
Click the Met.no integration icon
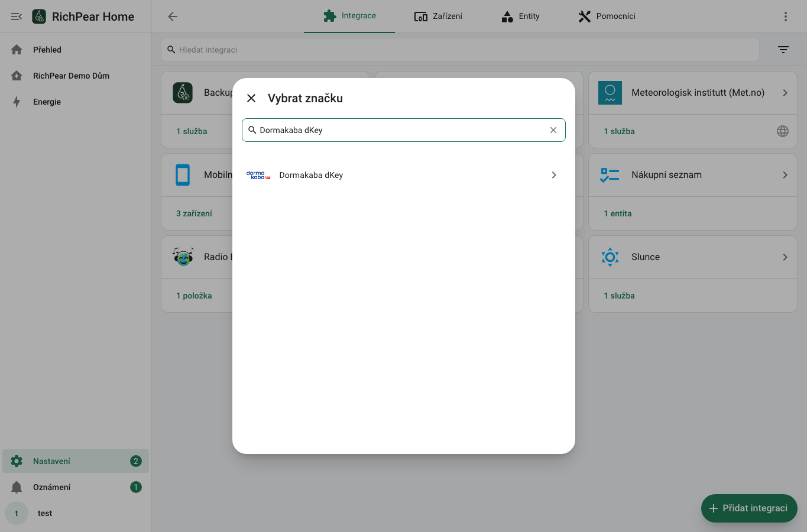pos(610,93)
